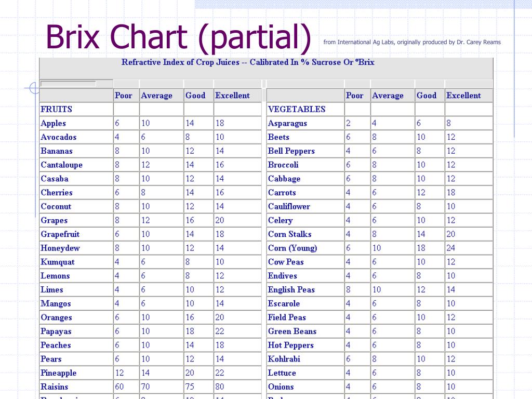Click the Mangos row label
532x399 pixels.
(56, 304)
